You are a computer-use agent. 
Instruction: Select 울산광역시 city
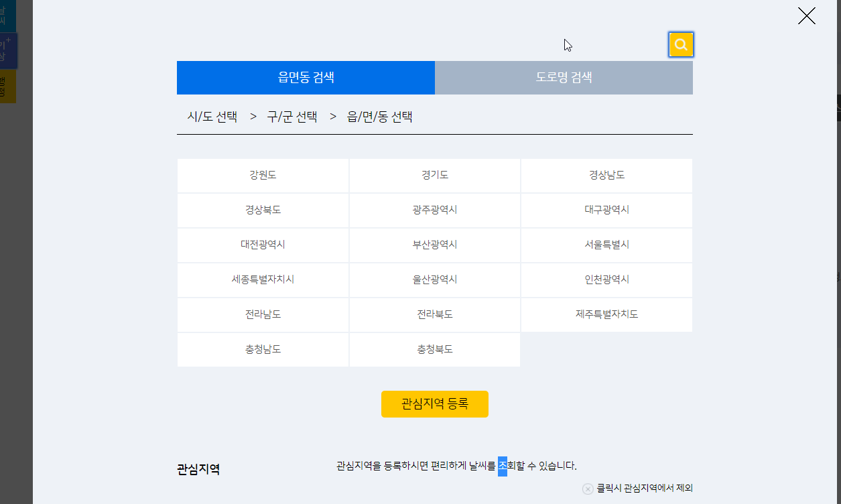pyautogui.click(x=435, y=280)
